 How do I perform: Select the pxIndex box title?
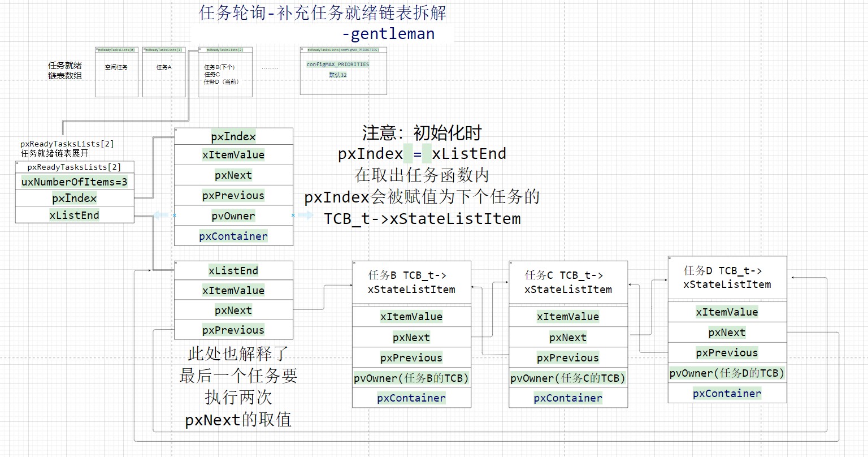(233, 136)
